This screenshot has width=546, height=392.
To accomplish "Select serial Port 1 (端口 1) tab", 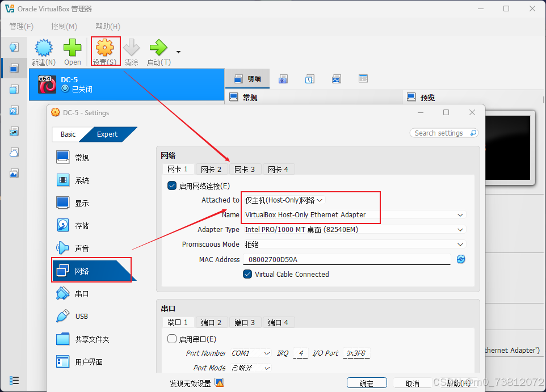I will [x=178, y=322].
